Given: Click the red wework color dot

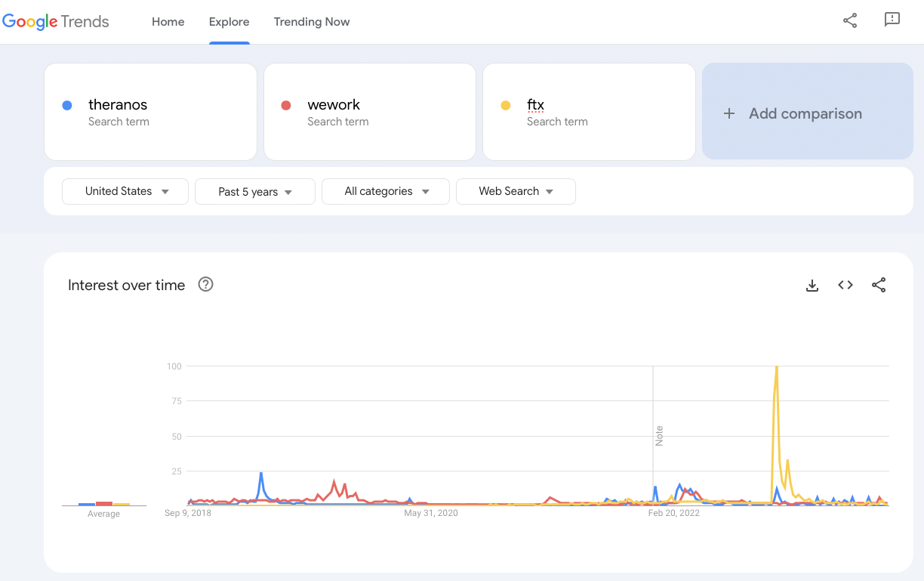Looking at the screenshot, I should [x=286, y=105].
